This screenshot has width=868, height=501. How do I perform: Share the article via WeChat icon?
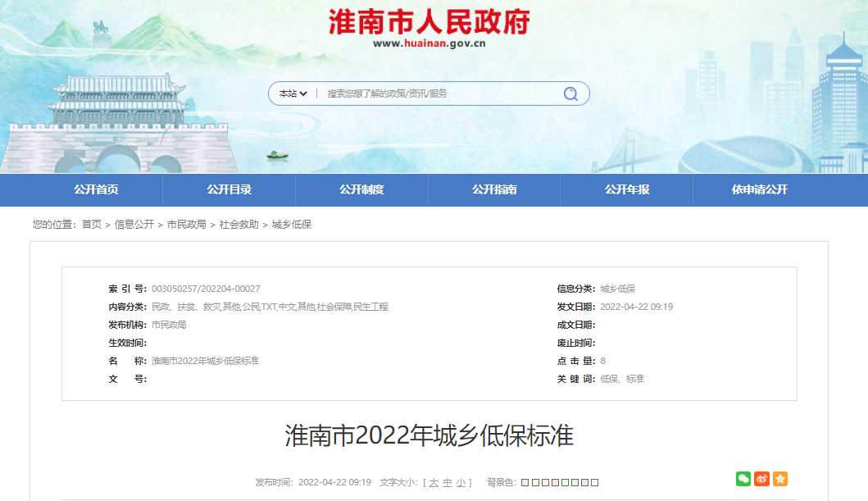[x=743, y=480]
